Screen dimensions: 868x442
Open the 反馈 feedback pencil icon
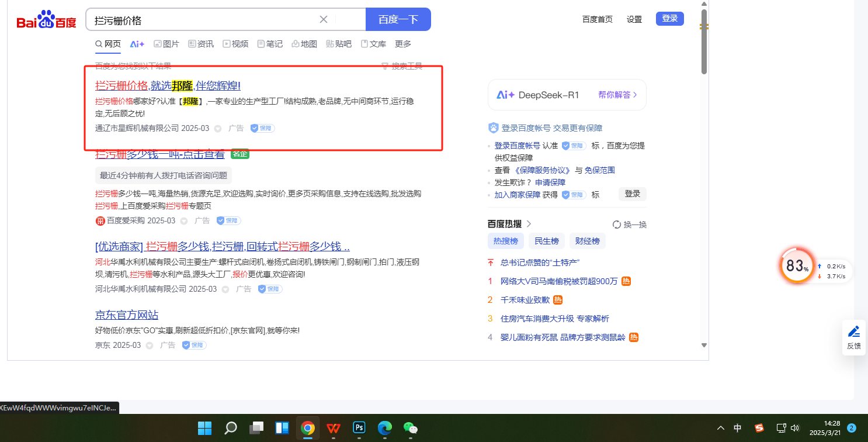853,332
